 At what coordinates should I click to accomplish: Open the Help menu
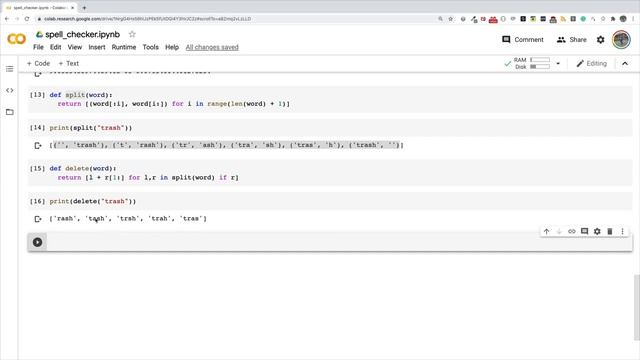coord(172,47)
